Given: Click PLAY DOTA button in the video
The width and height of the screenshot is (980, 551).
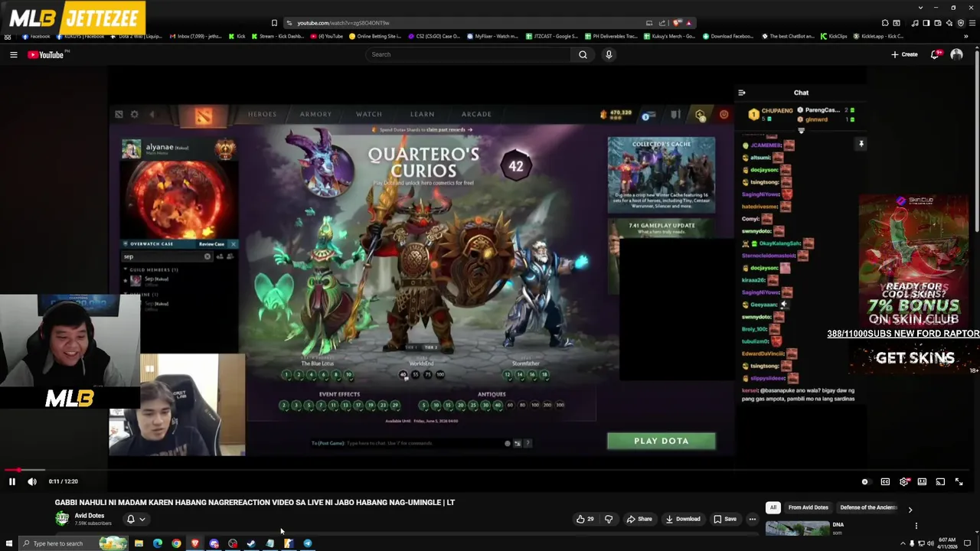Looking at the screenshot, I should pos(661,441).
